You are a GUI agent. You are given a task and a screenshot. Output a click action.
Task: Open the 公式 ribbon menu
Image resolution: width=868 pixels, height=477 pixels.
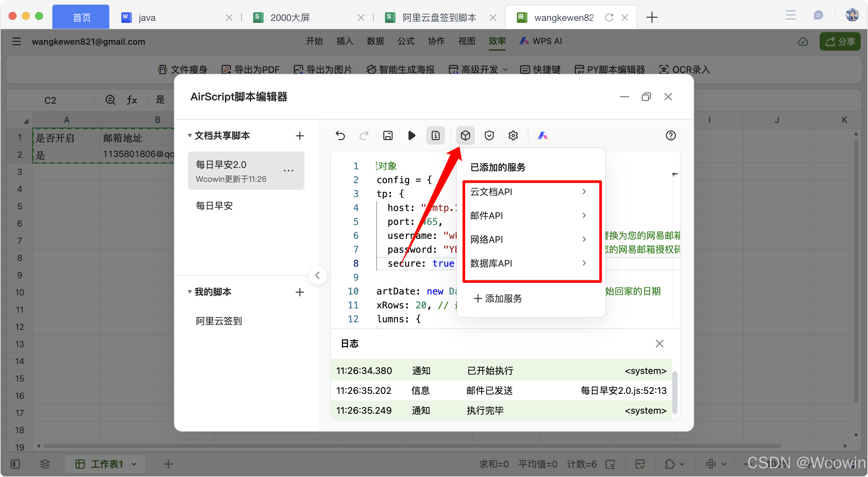(x=406, y=41)
